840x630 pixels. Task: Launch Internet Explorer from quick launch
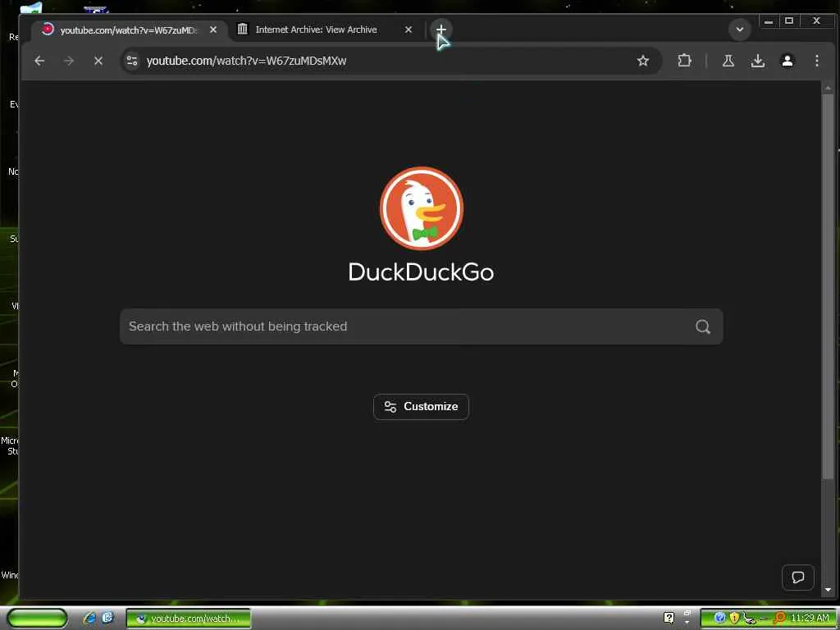pyautogui.click(x=90, y=619)
